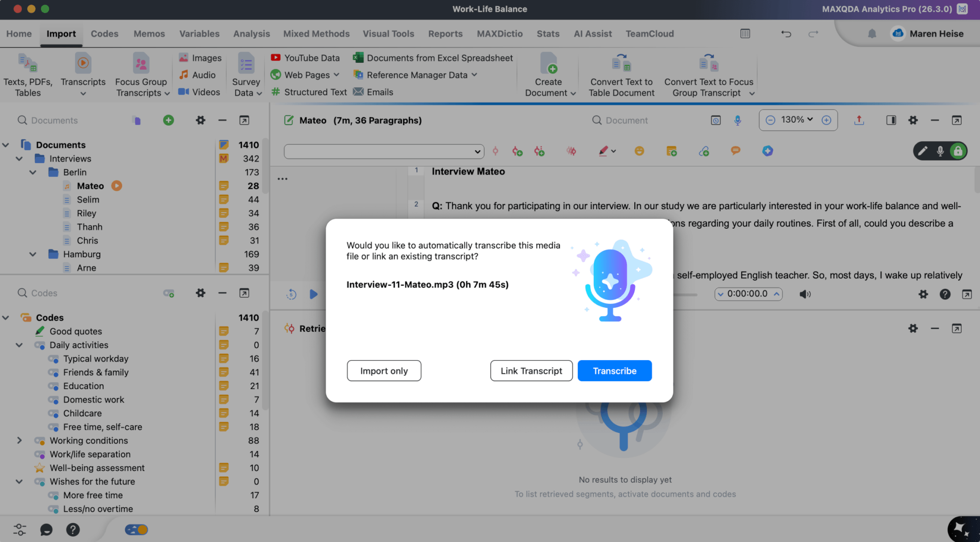The image size is (980, 542).
Task: Toggle the sidebar layout icon
Action: [x=891, y=120]
